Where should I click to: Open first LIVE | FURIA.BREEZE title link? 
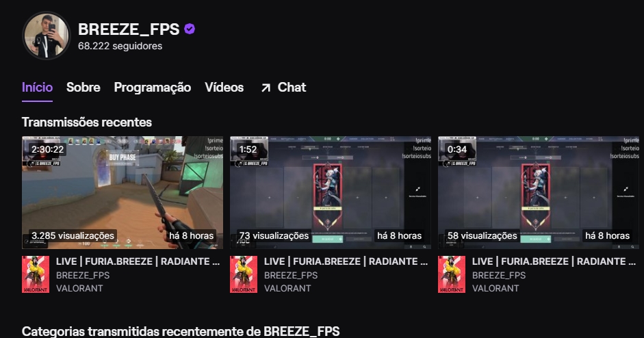point(138,261)
